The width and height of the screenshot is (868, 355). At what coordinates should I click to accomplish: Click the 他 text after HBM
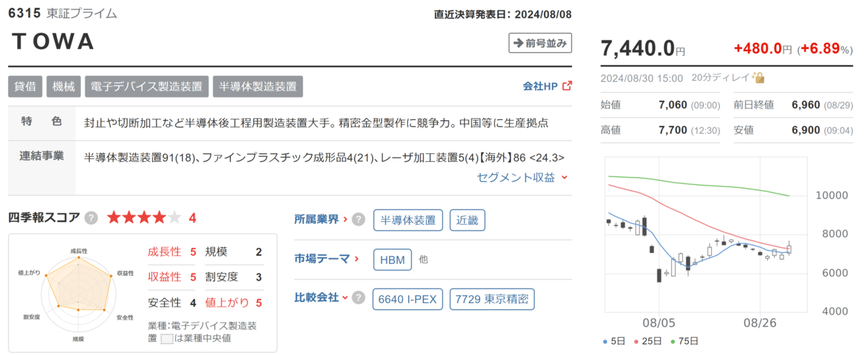pos(423,259)
